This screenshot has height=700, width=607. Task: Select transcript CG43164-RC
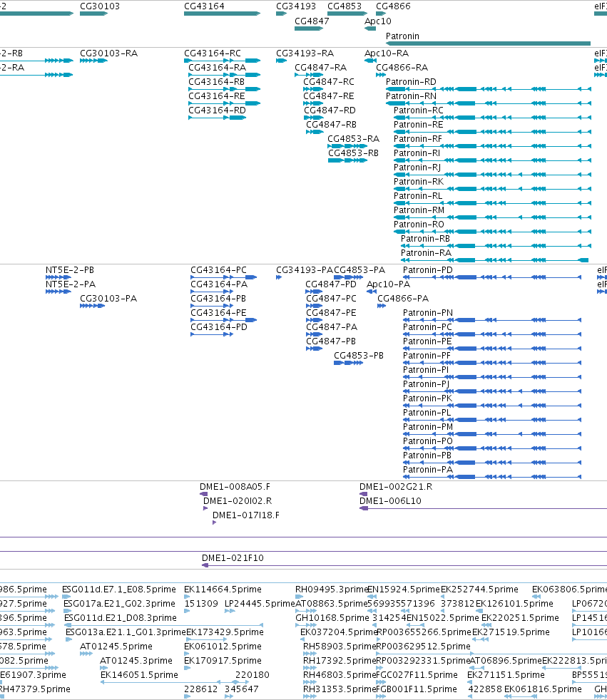[213, 53]
